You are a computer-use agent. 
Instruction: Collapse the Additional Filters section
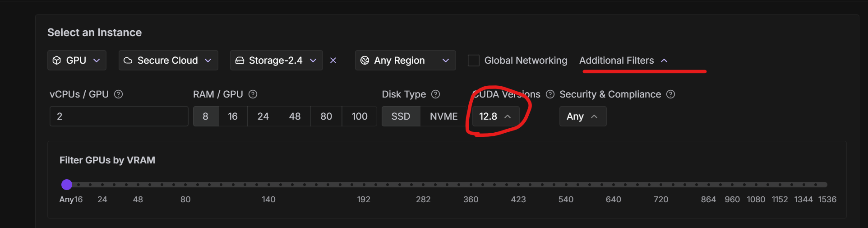(x=623, y=60)
